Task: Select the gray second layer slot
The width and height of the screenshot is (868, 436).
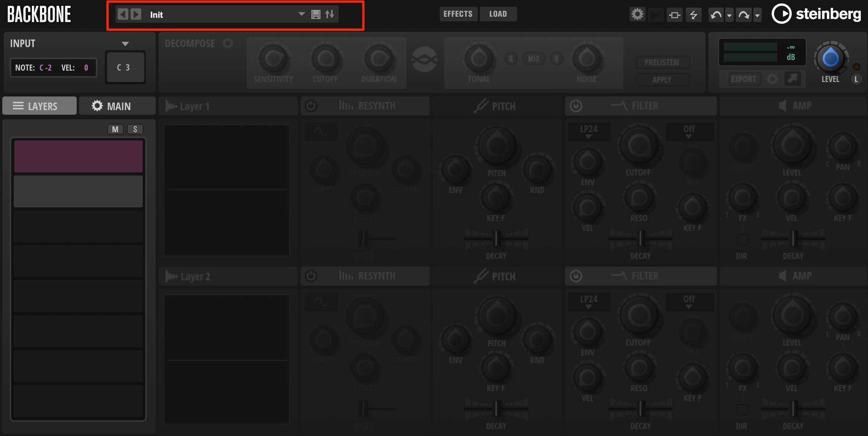Action: coord(78,191)
